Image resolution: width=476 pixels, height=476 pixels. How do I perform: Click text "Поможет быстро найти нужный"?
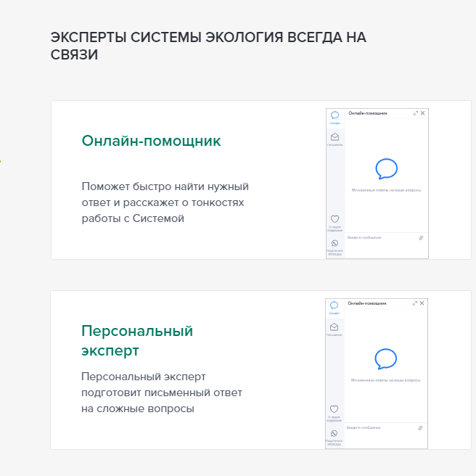point(165,186)
